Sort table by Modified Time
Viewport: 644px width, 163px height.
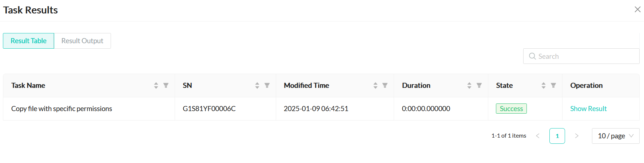(375, 85)
